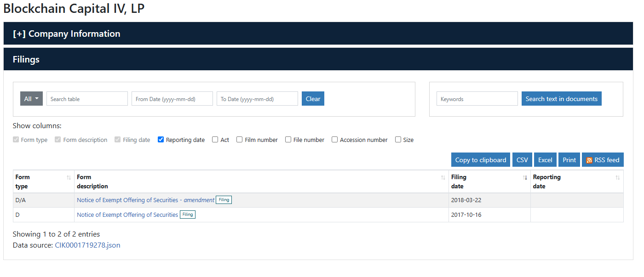Export filings as CSV
The image size is (644, 277).
tap(522, 160)
